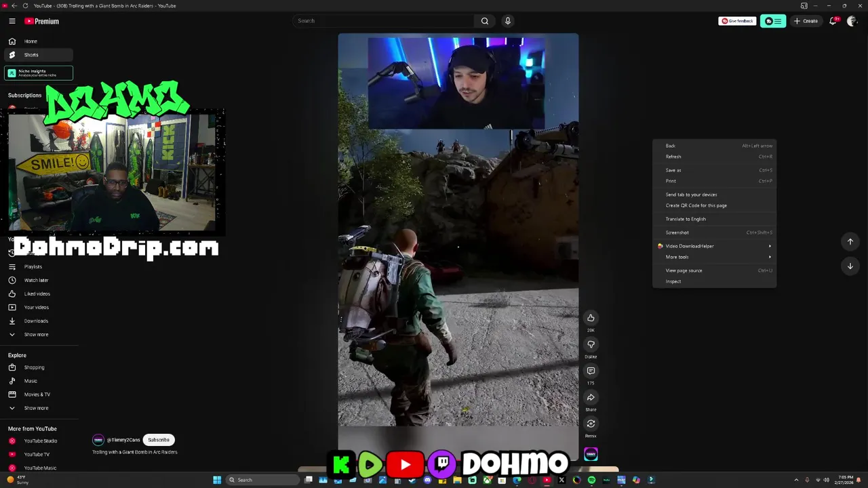Like the Short with thumbs-up icon

point(591,318)
